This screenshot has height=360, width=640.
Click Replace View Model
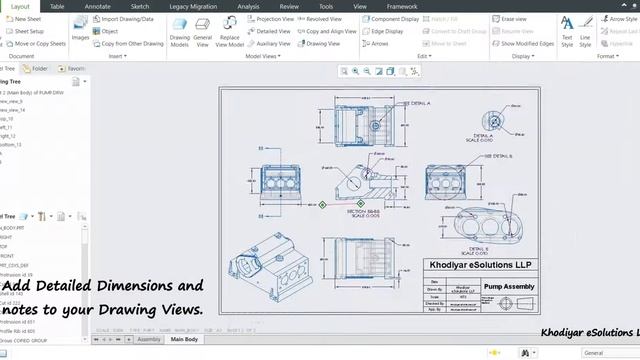click(x=230, y=32)
